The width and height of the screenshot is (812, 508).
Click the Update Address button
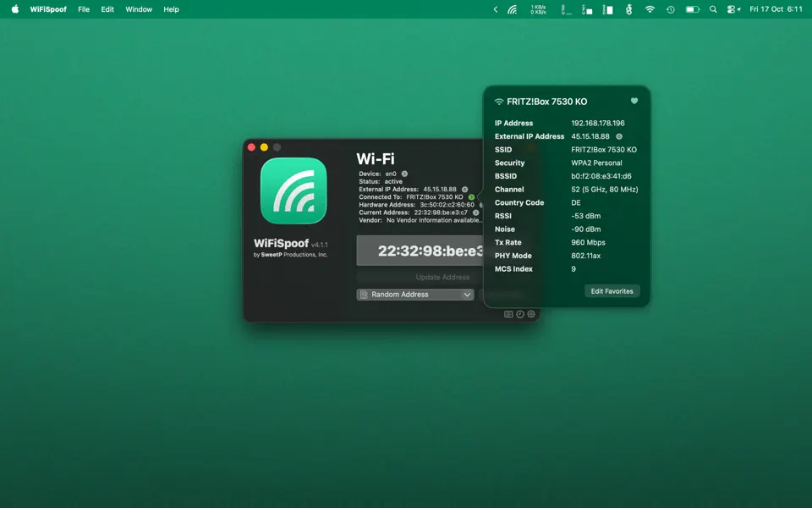point(442,277)
